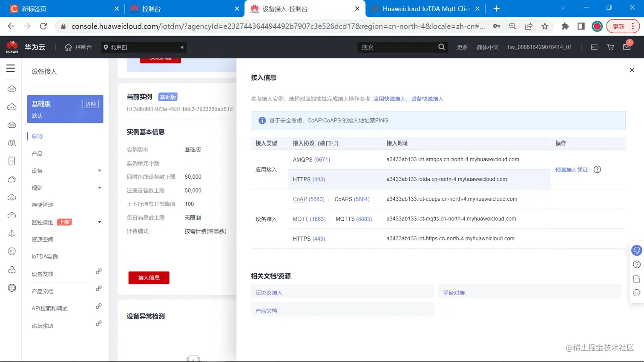Image resolution: width=644 pixels, height=362 pixels.
Task: Switch to the 新标签页 browser tab
Action: click(x=64, y=9)
